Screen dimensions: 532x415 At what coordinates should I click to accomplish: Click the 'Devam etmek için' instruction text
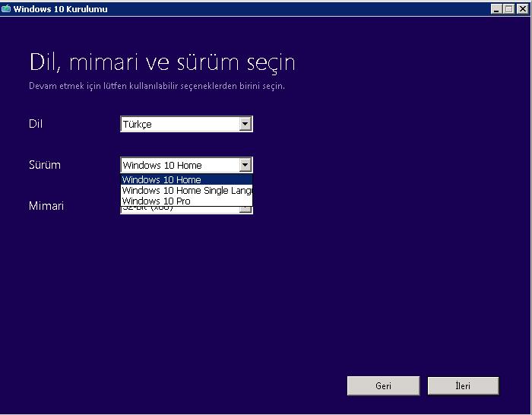157,86
